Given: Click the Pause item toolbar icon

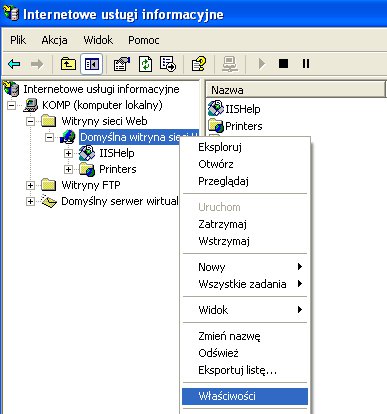Looking at the screenshot, I should [x=306, y=63].
